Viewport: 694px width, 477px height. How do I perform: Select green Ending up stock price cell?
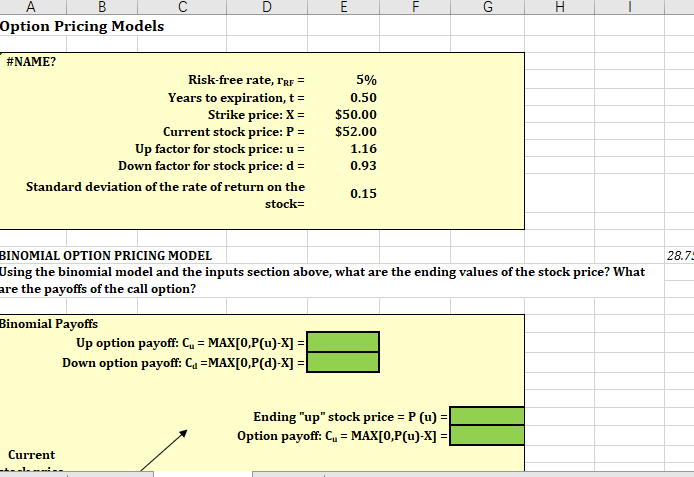(x=487, y=416)
